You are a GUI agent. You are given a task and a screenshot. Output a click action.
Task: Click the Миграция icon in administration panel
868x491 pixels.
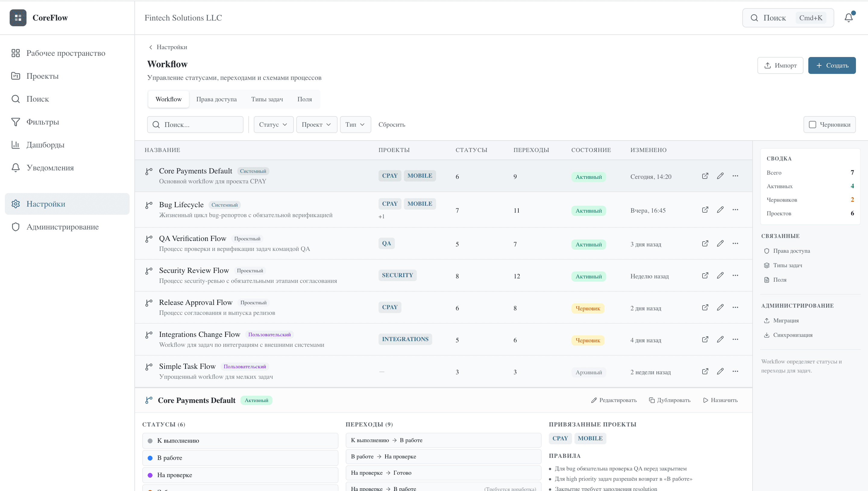click(766, 320)
